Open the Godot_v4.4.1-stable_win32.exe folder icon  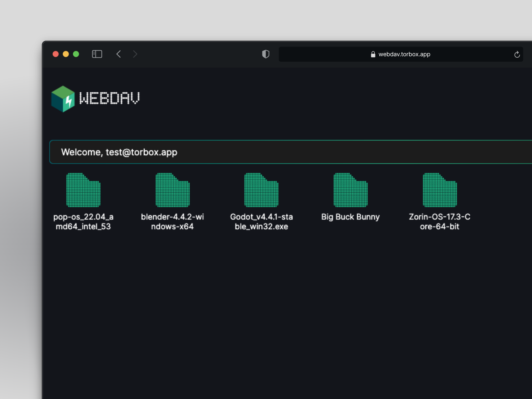click(x=261, y=190)
